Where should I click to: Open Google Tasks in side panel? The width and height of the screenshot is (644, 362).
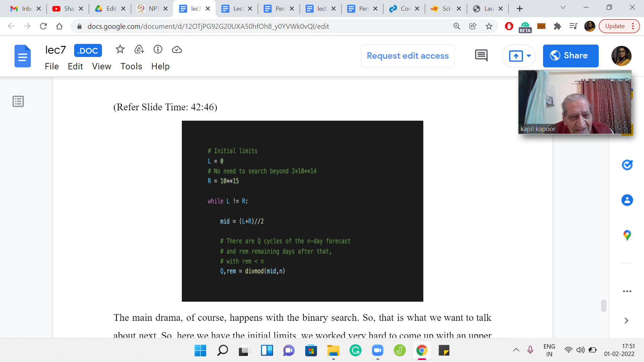[x=627, y=165]
